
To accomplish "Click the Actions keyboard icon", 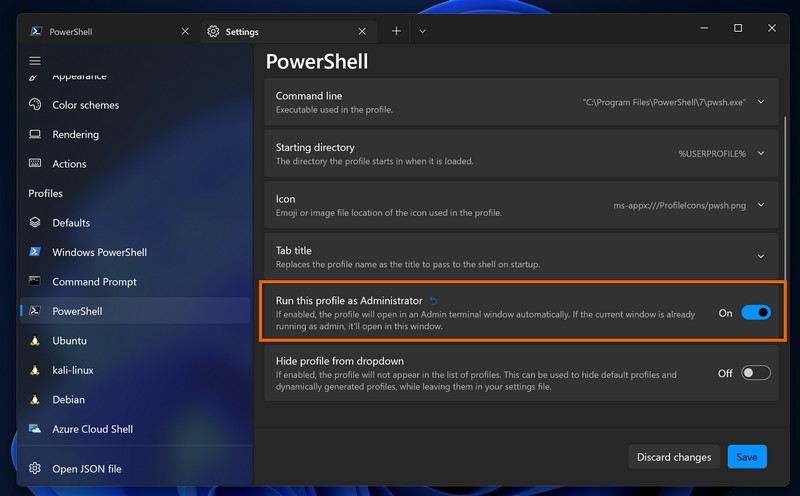I will (x=35, y=163).
